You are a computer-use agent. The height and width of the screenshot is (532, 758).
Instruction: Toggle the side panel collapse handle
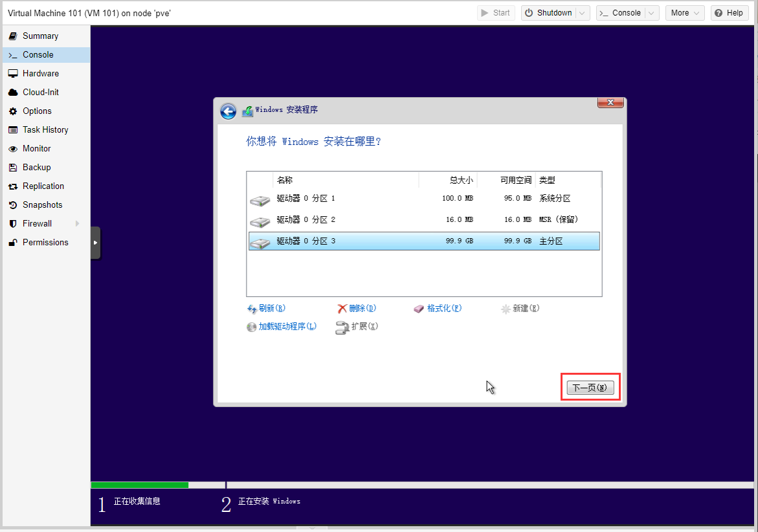point(96,243)
